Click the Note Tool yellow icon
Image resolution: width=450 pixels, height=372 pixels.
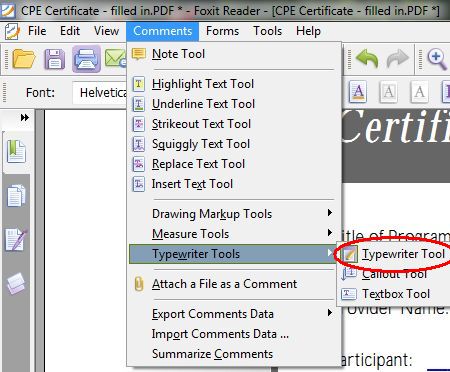pyautogui.click(x=139, y=54)
